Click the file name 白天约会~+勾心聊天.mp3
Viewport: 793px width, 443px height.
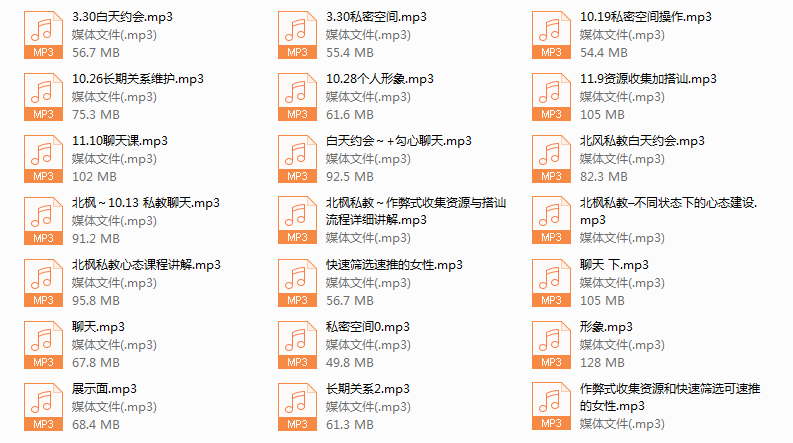click(399, 141)
